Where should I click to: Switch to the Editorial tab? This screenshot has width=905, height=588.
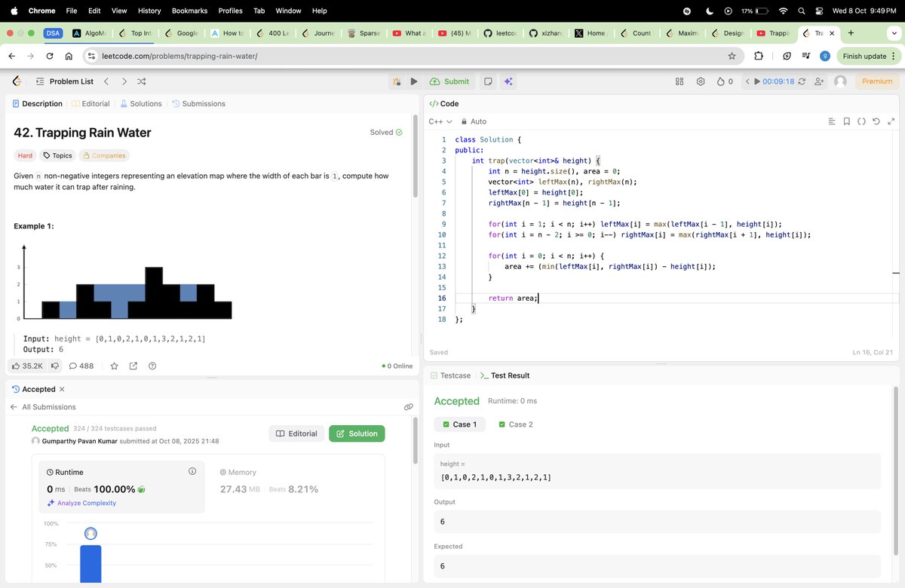(90, 104)
